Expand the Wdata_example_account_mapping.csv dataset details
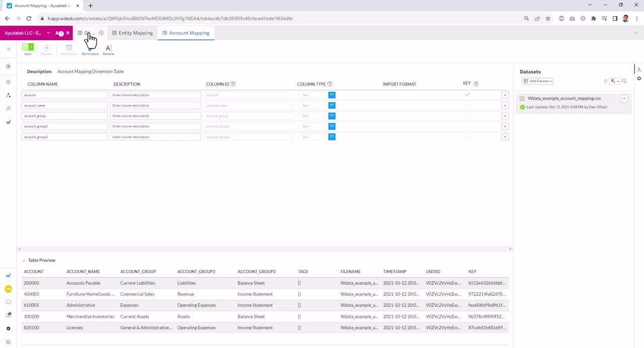644x348 pixels. click(x=522, y=99)
